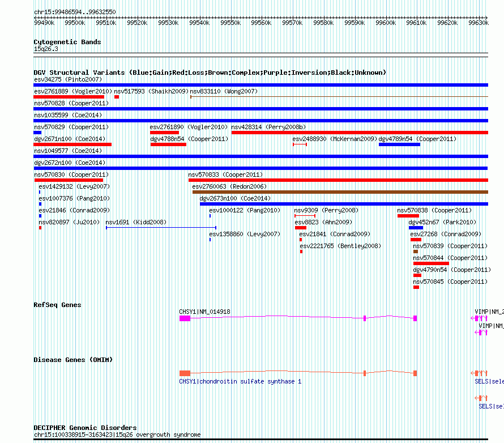This screenshot has width=504, height=443.
Task: Click the brown esv2760063 complex variant bar
Action: point(340,192)
